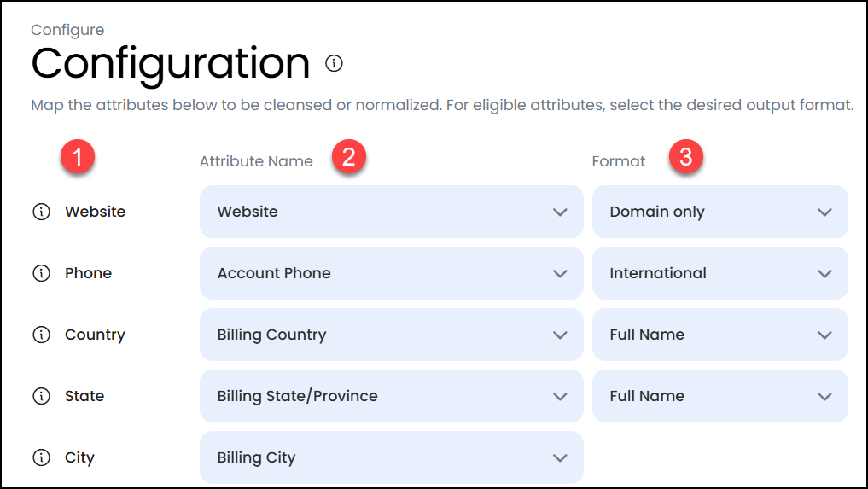Open the State Full Name format dropdown

click(719, 396)
